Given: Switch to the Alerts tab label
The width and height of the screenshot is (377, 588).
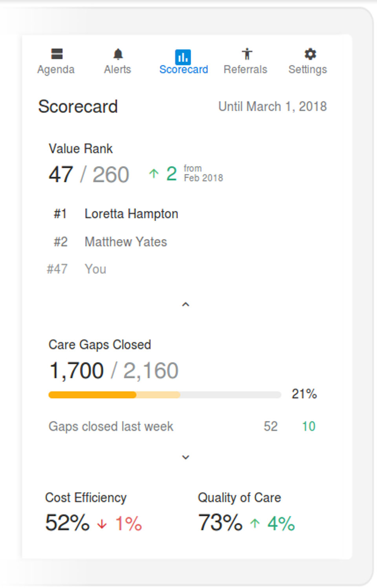Looking at the screenshot, I should point(117,70).
